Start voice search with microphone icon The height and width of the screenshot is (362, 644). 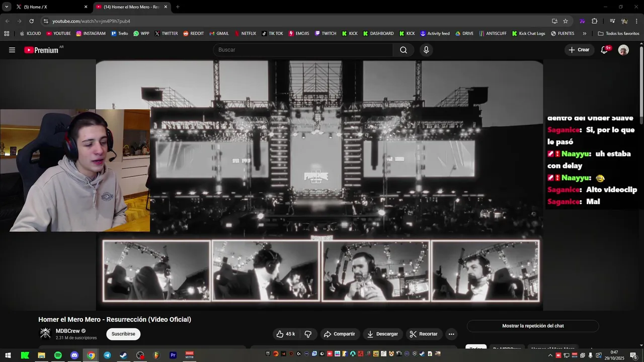pyautogui.click(x=426, y=50)
